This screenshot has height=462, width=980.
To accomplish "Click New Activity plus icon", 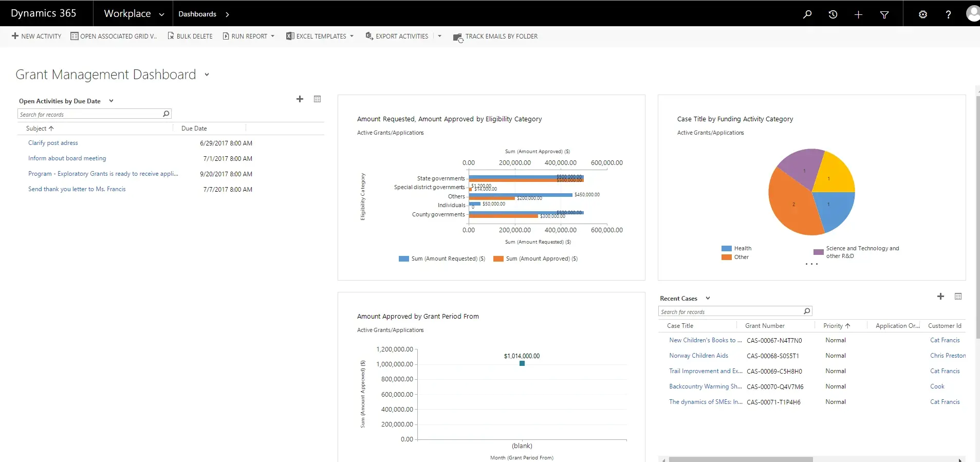I will (x=15, y=36).
